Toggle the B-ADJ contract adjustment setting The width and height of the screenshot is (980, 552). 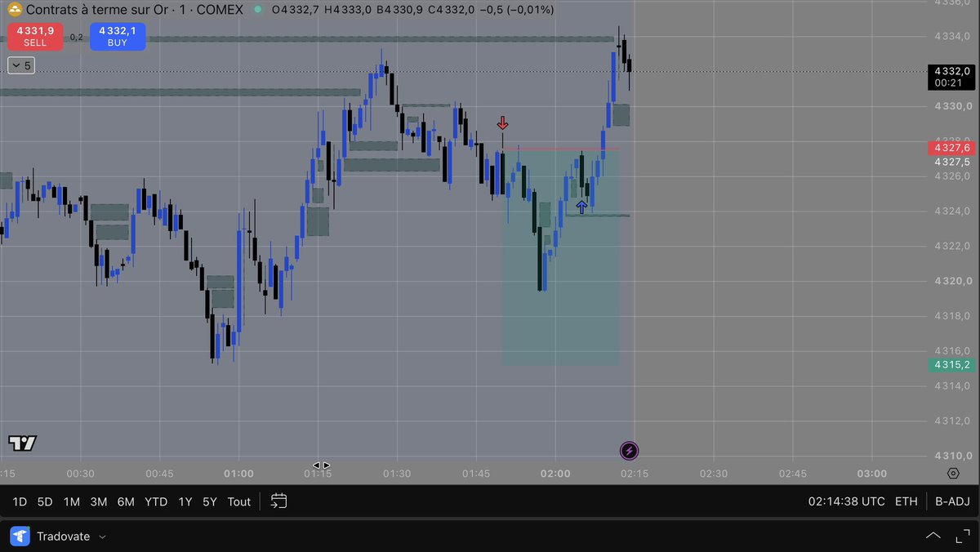coord(952,501)
